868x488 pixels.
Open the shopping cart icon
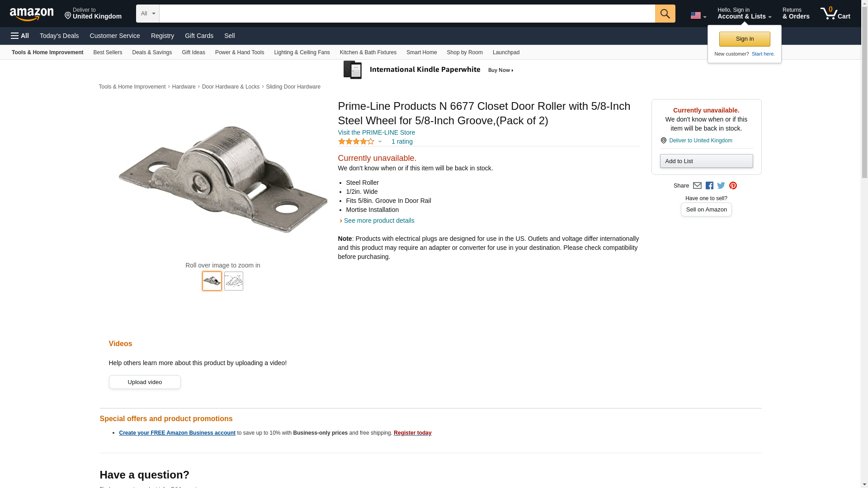835,14
